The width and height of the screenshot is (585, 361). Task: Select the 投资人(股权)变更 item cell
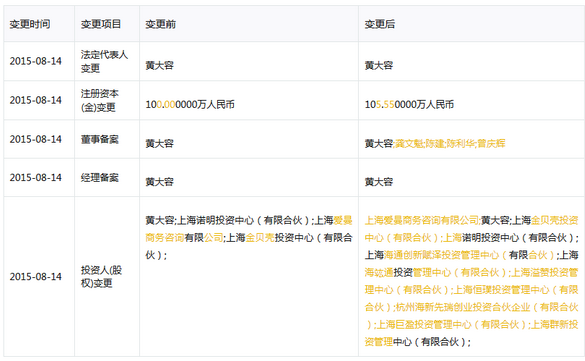pos(101,277)
